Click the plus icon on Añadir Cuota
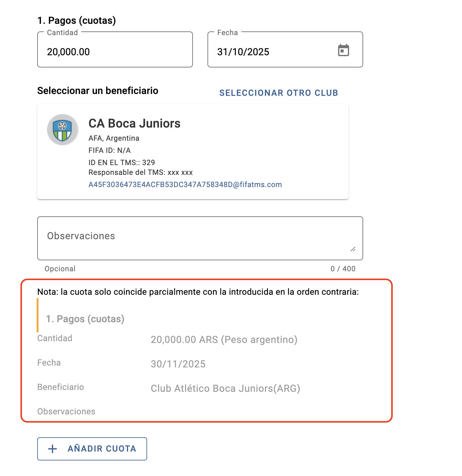Screen dimensions: 462x476 (x=52, y=449)
